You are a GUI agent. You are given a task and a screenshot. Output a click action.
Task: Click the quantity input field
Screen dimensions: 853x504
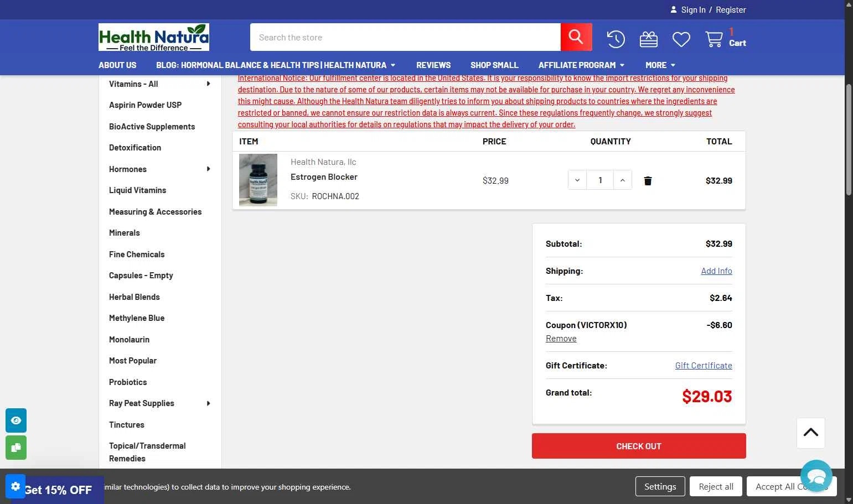tap(600, 180)
